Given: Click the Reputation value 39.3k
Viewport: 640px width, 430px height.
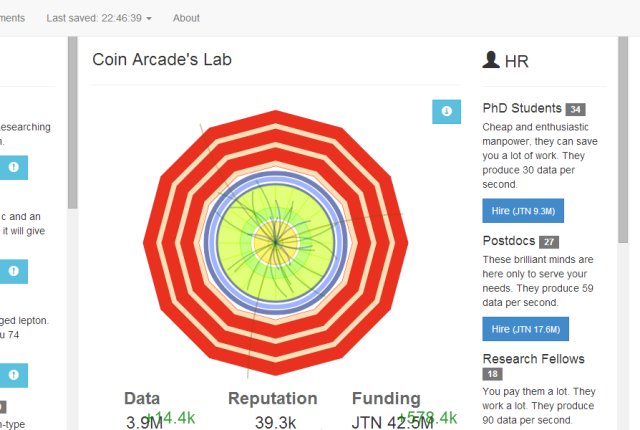Looking at the screenshot, I should click(276, 423).
